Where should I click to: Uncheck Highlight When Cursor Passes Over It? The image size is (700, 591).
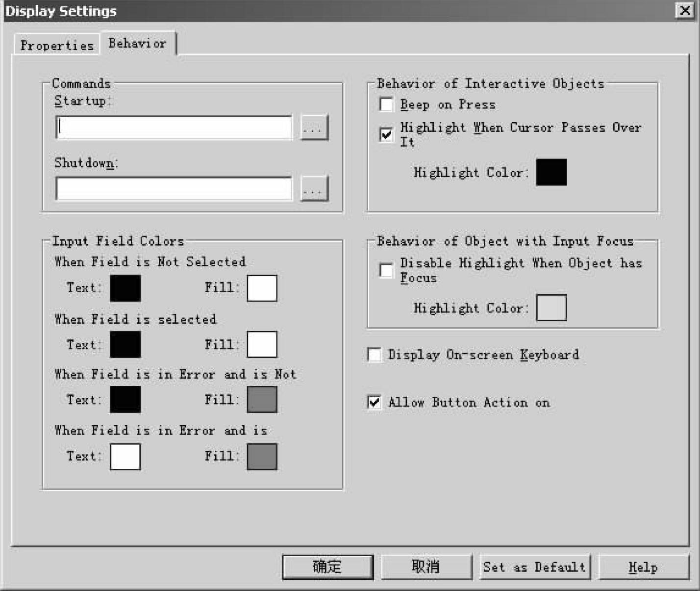coord(386,134)
